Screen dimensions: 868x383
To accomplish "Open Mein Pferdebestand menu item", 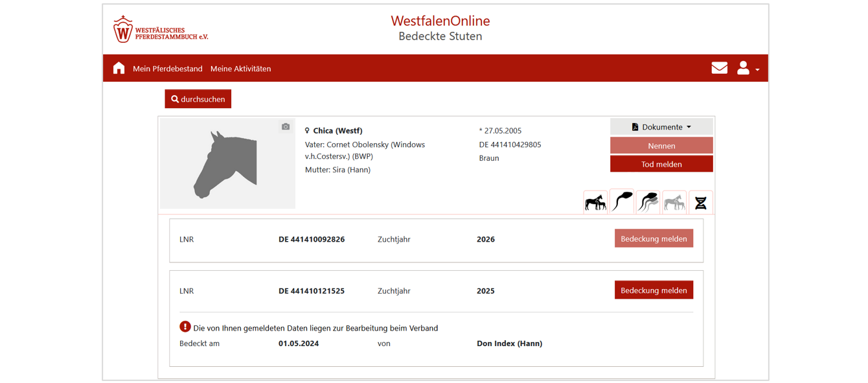I will tap(168, 69).
